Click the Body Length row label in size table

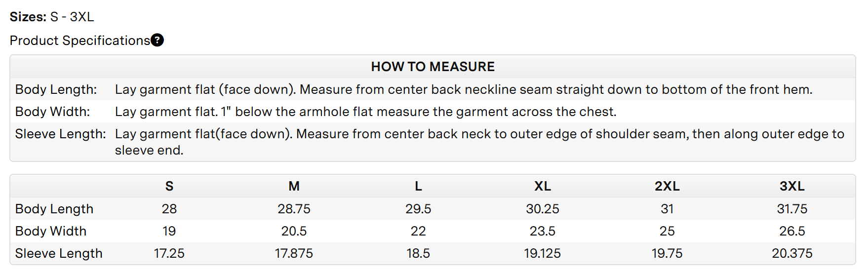[54, 209]
